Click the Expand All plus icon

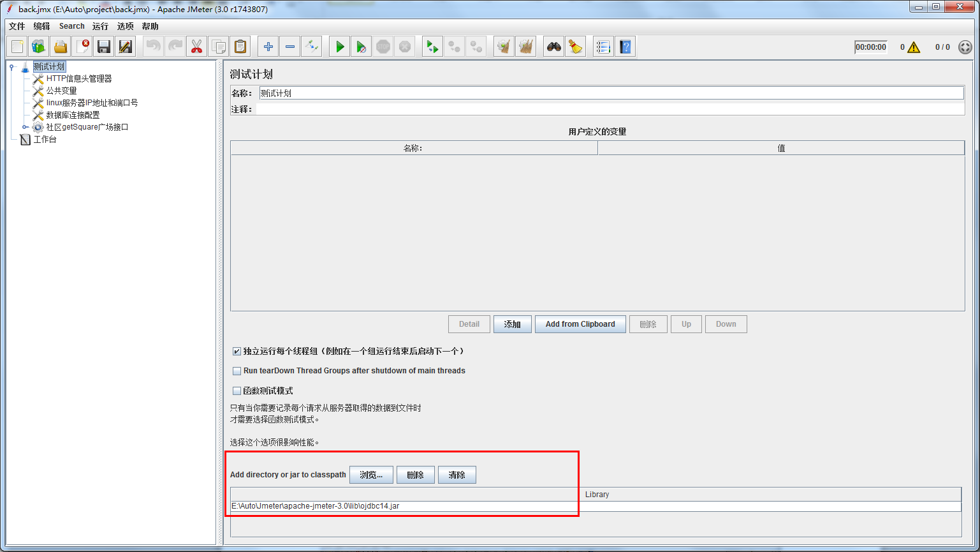[x=268, y=47]
